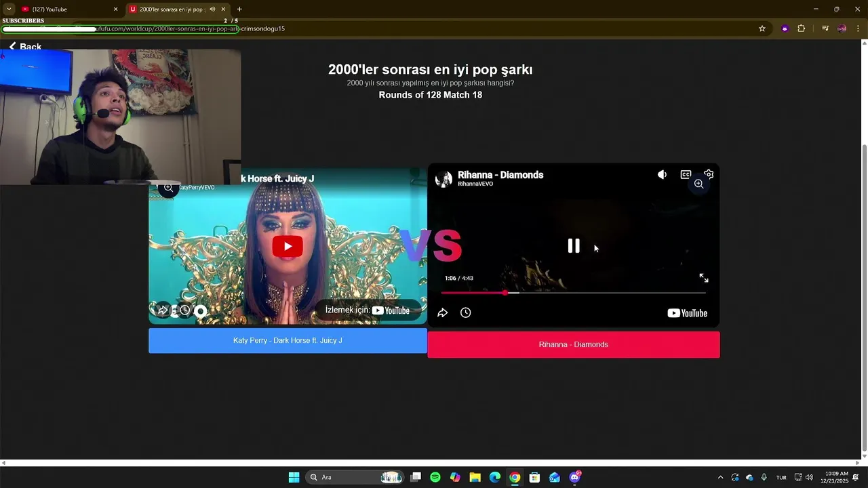
Task: Click zoom magnifier on Katy Perry video
Action: pyautogui.click(x=168, y=188)
